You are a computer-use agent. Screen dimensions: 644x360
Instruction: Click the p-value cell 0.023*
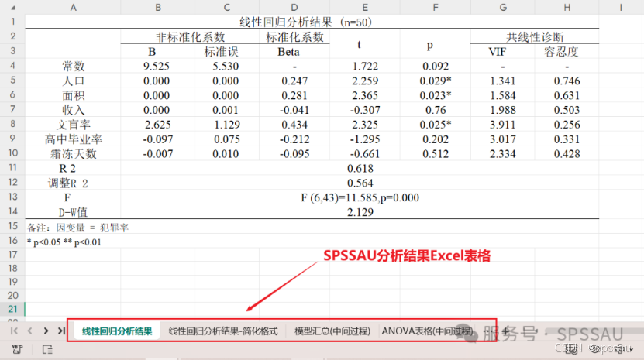436,96
